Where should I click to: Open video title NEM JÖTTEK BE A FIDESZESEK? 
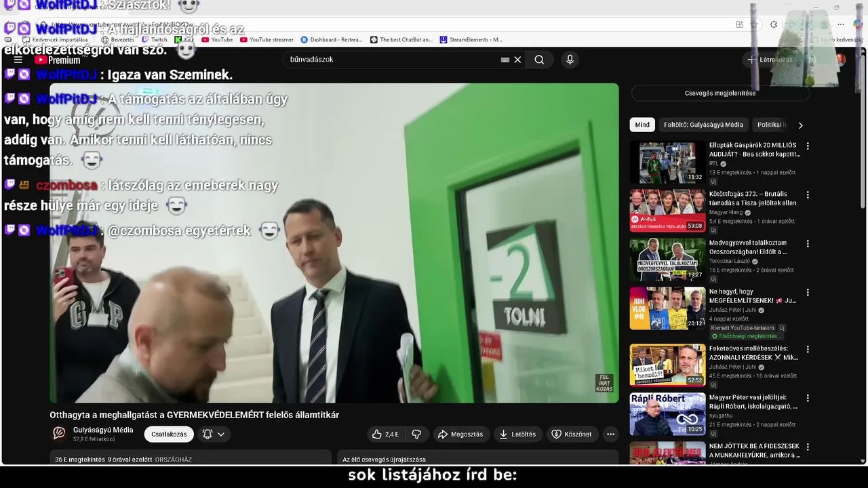tap(754, 451)
